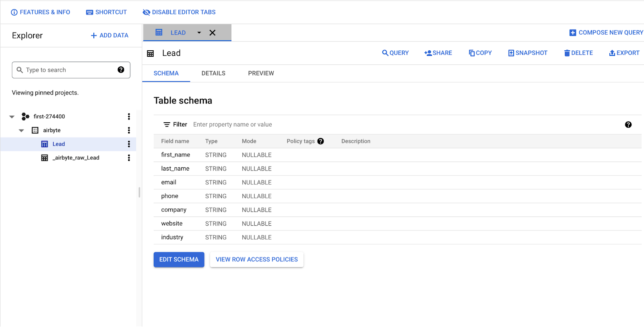
Task: Open actions menu for airbyte dataset
Action: tap(129, 130)
